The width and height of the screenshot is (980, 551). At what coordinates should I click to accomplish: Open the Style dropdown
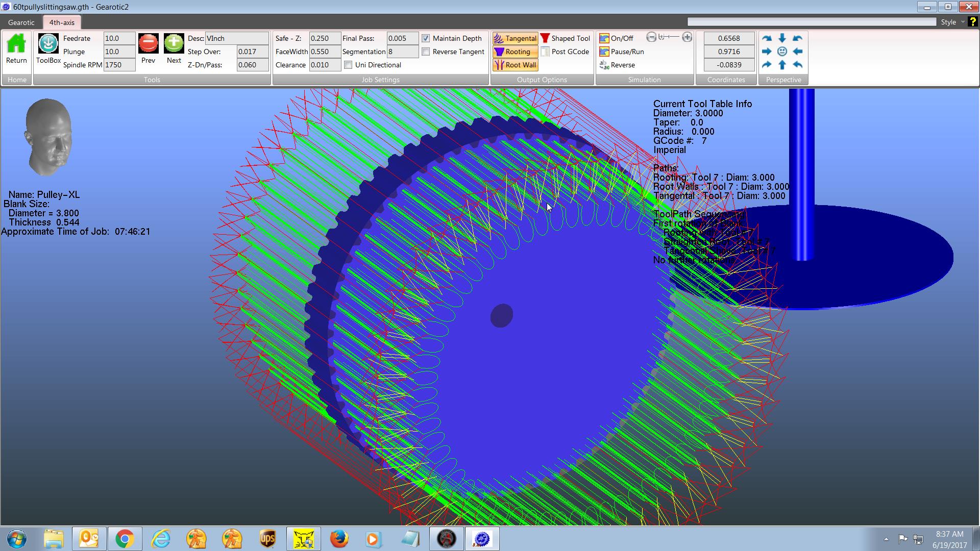coord(952,22)
